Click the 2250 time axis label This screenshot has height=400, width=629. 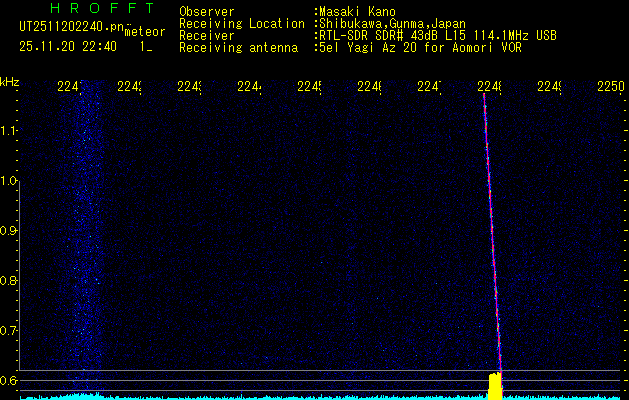pos(610,87)
